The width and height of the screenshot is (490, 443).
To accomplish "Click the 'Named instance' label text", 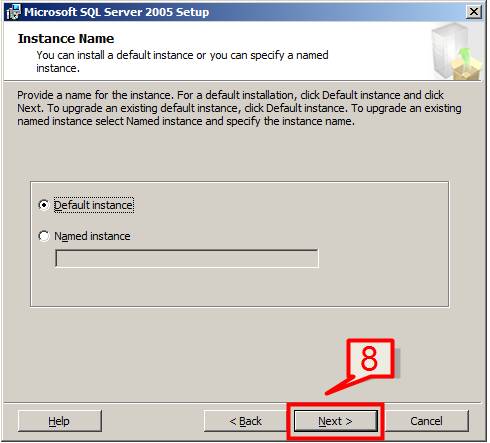I will click(x=92, y=236).
